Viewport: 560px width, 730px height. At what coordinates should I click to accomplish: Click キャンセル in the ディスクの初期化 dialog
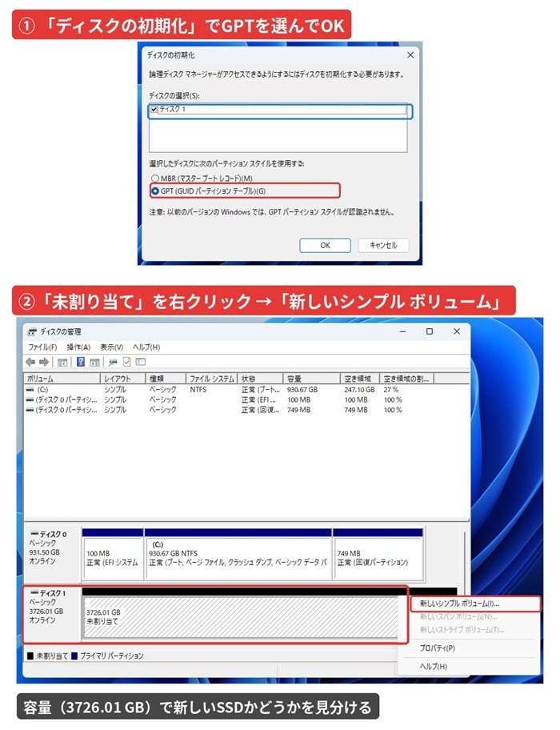click(383, 246)
